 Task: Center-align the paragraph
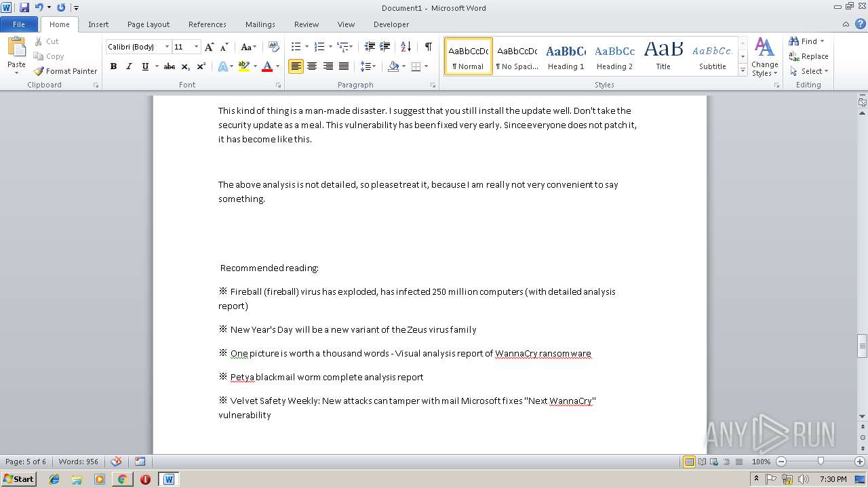pos(312,66)
